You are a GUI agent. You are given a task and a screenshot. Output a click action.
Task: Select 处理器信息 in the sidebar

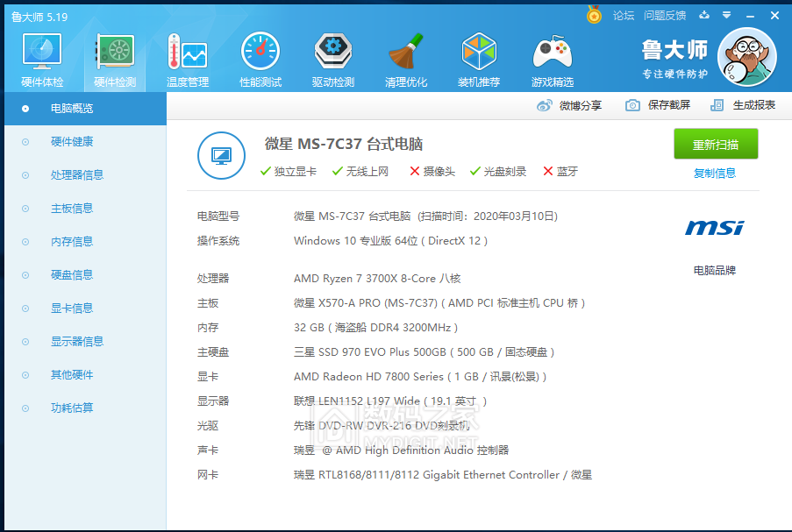[77, 175]
